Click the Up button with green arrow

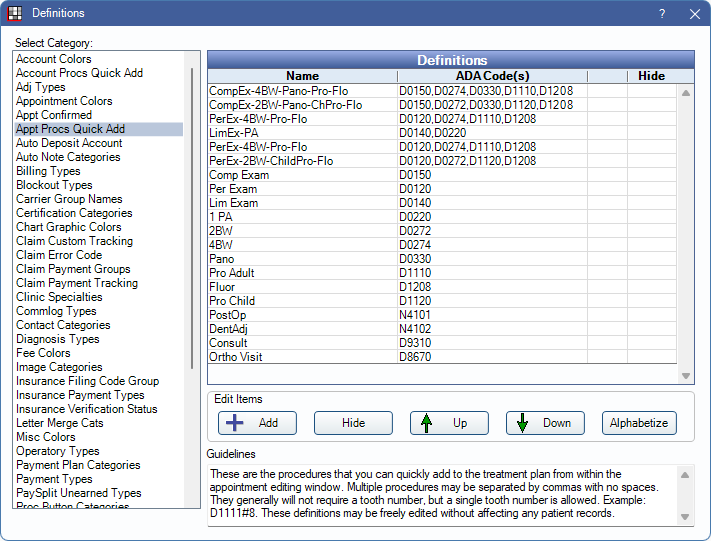pyautogui.click(x=449, y=423)
